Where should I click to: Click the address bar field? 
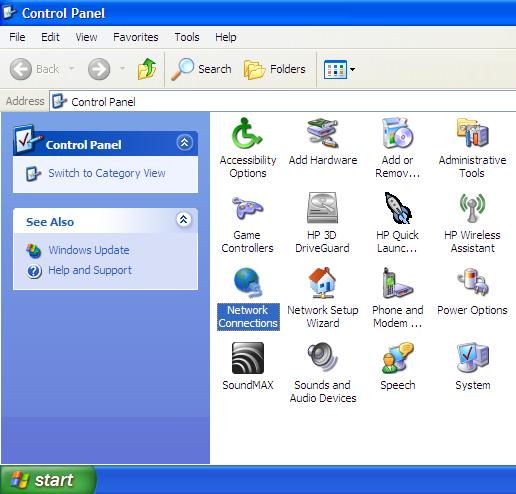point(283,101)
